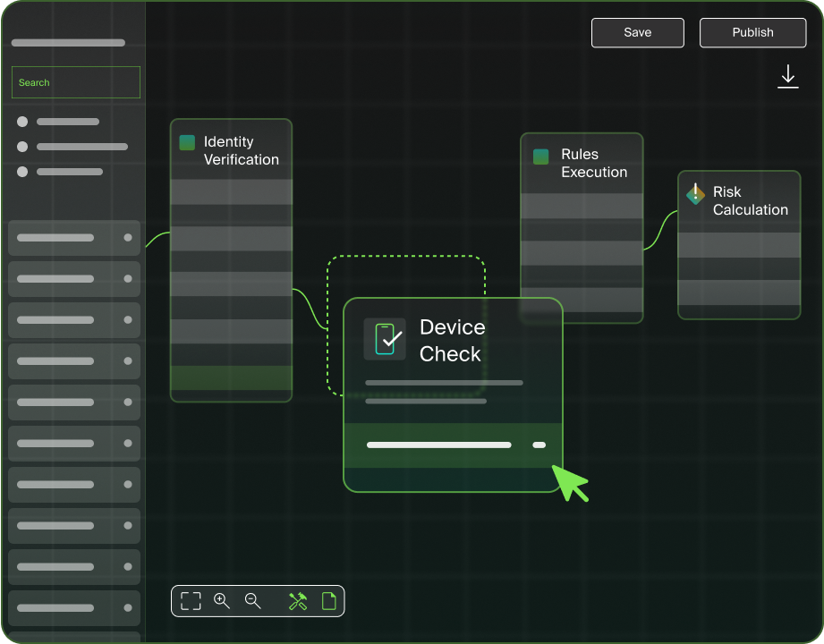Screen dimensions: 824x644
Task: Click the Rules Execution green square icon
Action: (x=540, y=157)
